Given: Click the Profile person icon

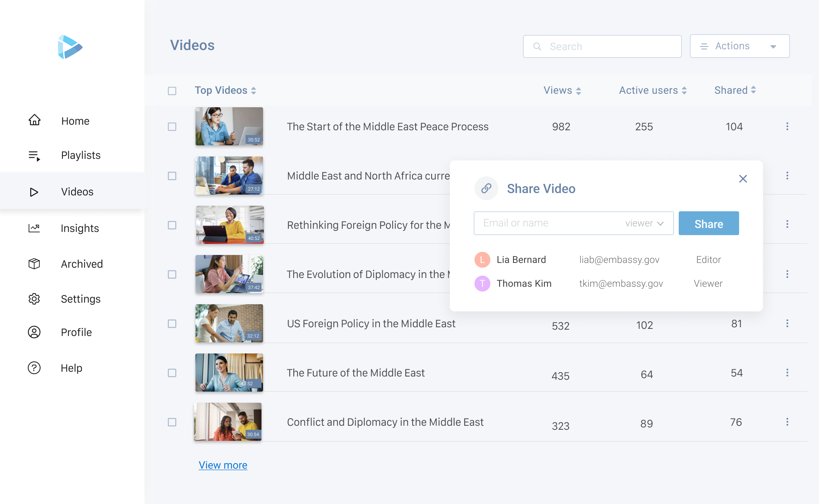Looking at the screenshot, I should pos(34,332).
